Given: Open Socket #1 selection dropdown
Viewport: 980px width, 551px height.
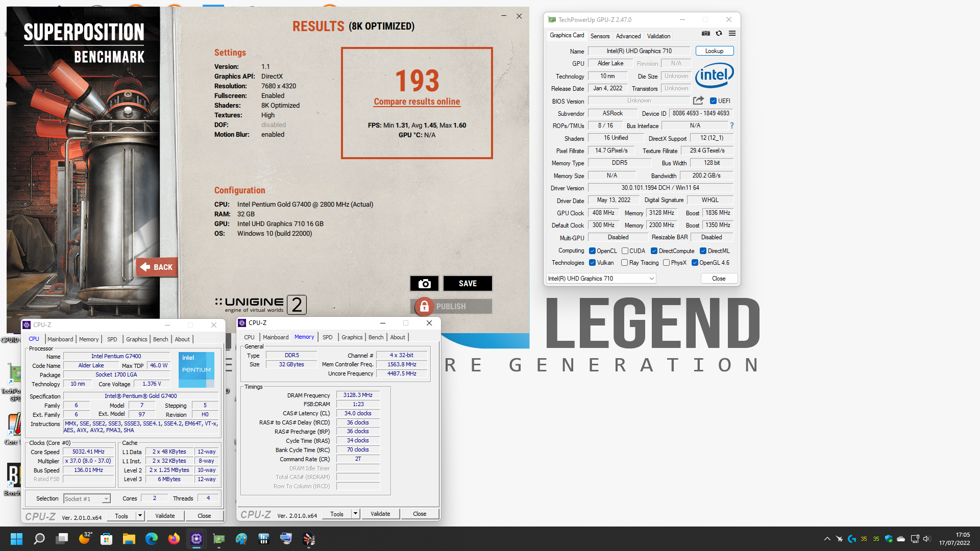Looking at the screenshot, I should coord(87,499).
